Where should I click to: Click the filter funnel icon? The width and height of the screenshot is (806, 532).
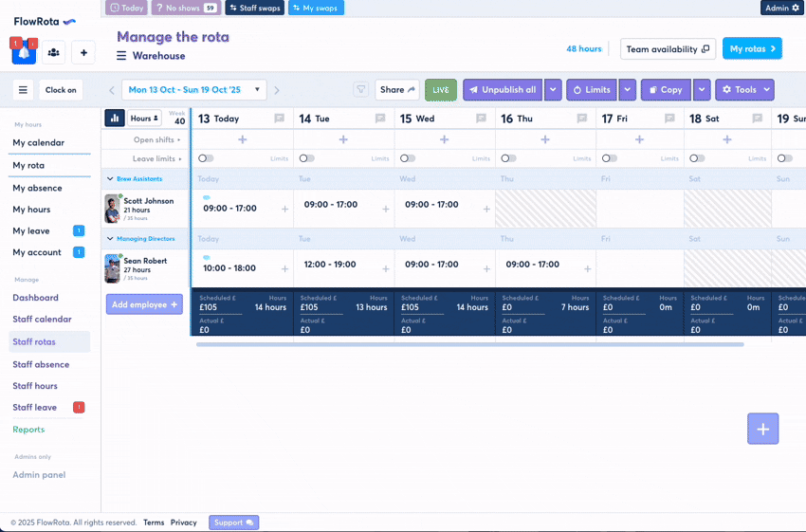(x=360, y=90)
